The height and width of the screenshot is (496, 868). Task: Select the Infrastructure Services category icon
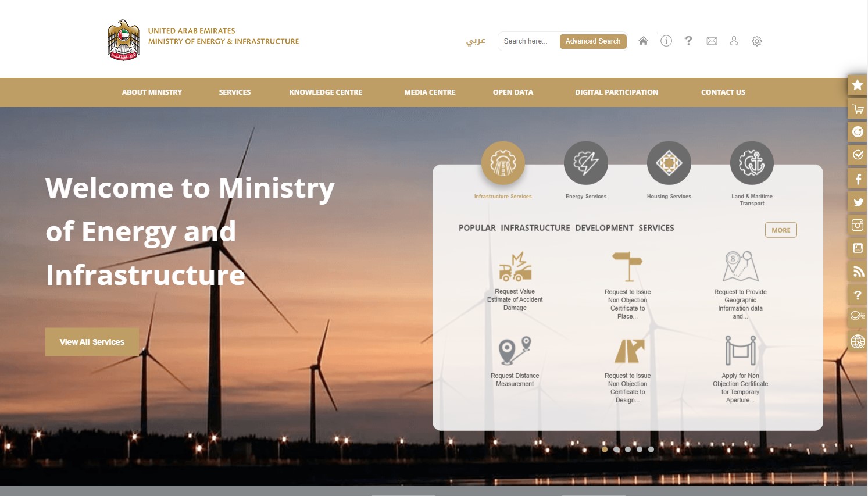pos(503,163)
